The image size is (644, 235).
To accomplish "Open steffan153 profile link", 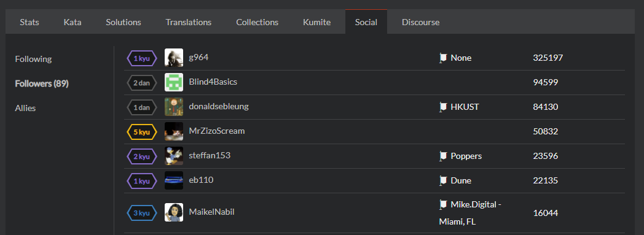I will (210, 156).
